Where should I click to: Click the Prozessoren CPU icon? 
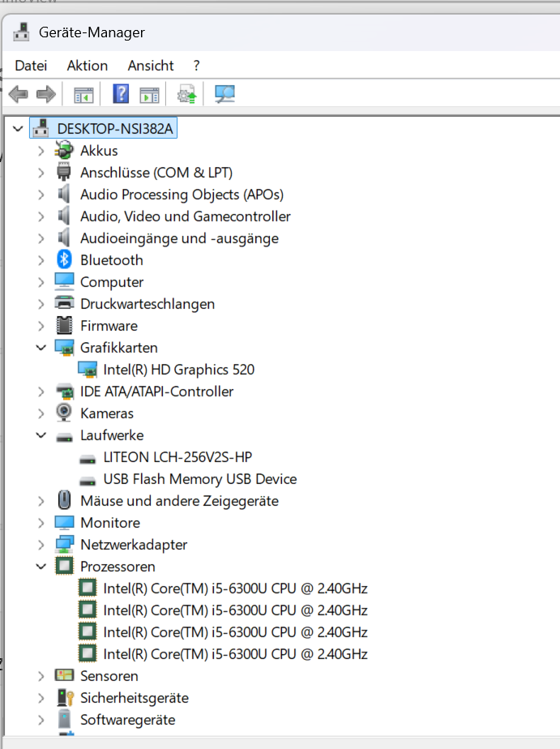(65, 566)
